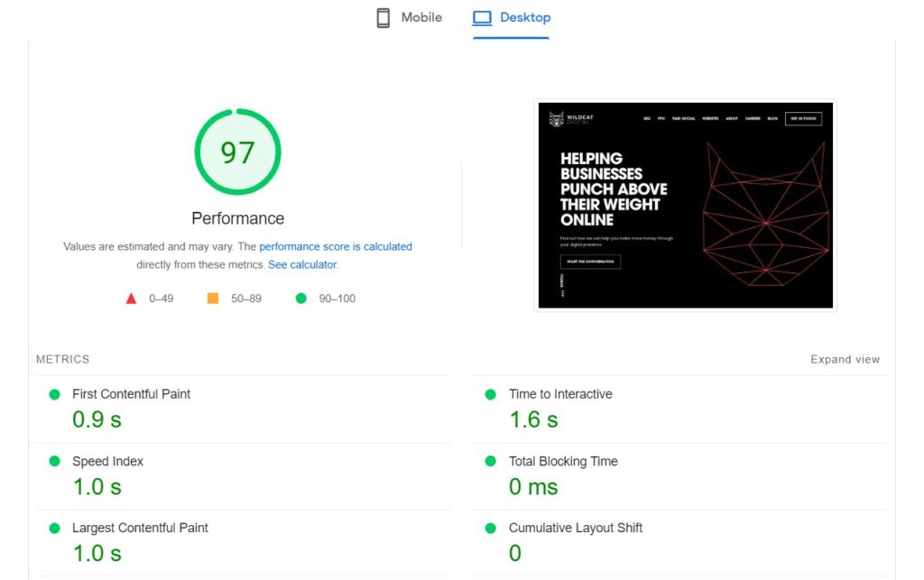Click the 97 performance score gauge
The image size is (924, 580).
(x=237, y=152)
